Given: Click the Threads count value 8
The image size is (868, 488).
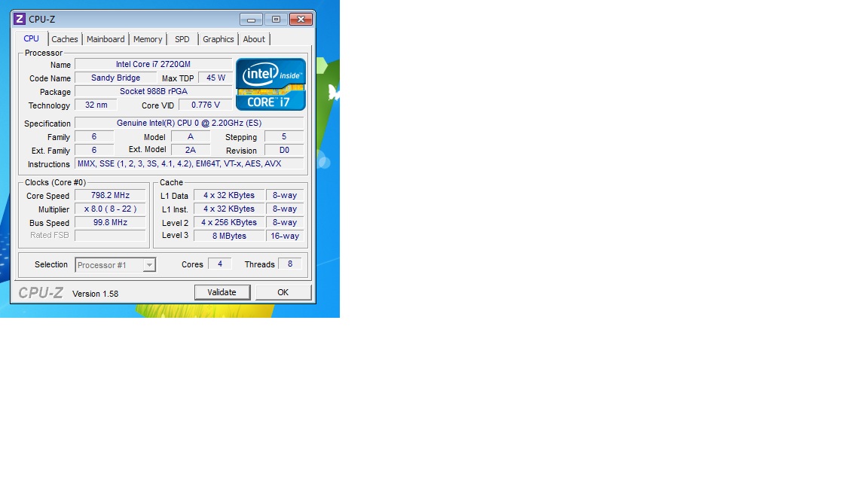Looking at the screenshot, I should 289,264.
